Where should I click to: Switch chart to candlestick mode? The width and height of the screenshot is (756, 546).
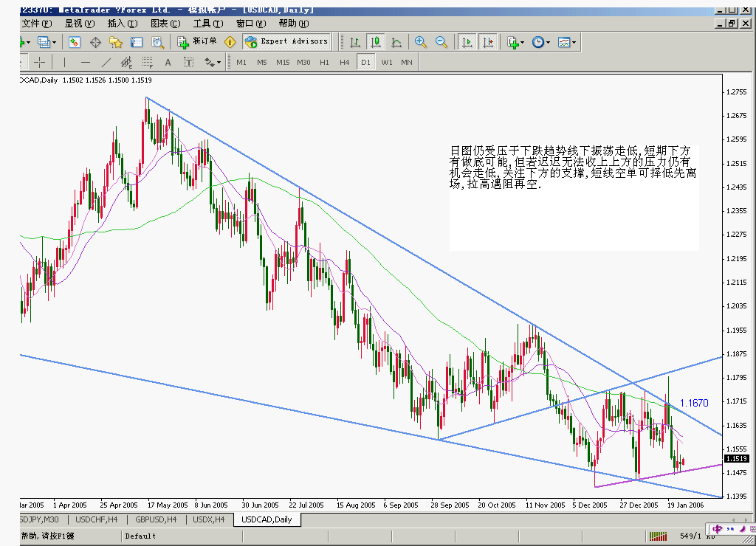[375, 42]
